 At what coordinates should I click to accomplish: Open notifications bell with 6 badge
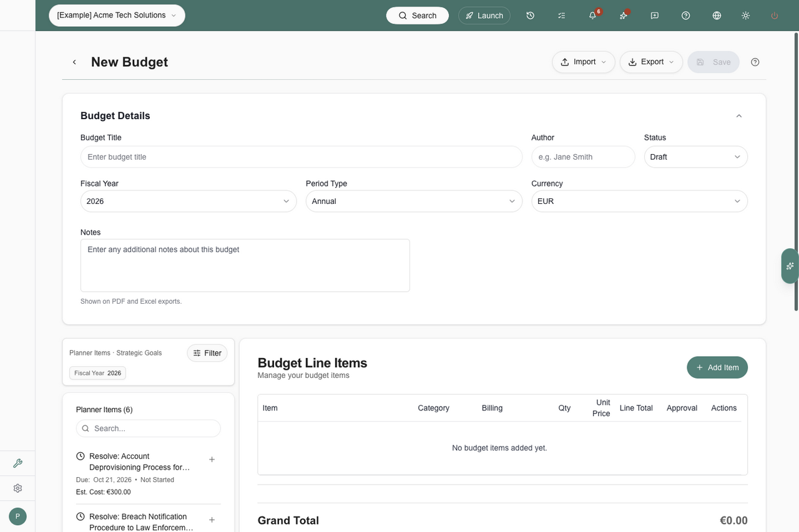(x=592, y=16)
